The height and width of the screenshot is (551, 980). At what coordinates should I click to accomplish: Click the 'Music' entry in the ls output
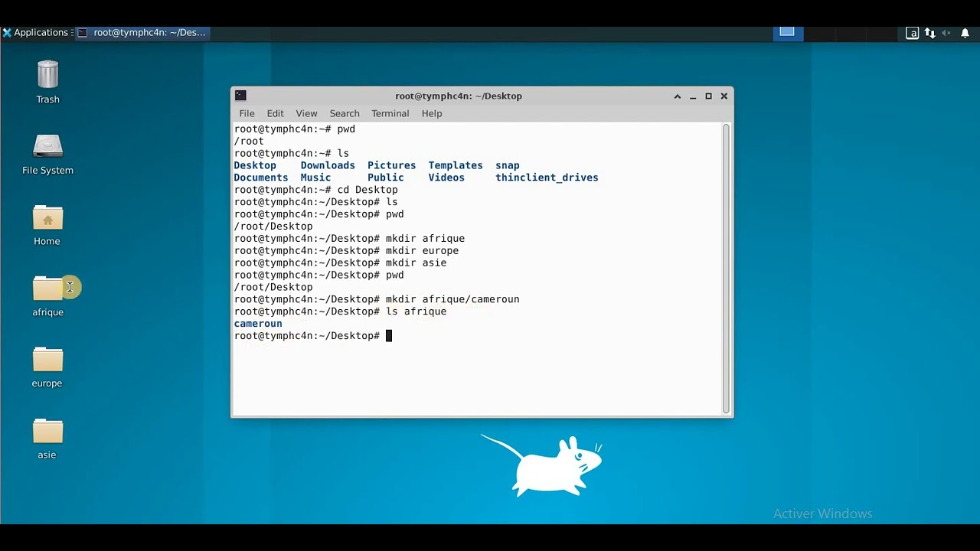pyautogui.click(x=315, y=178)
